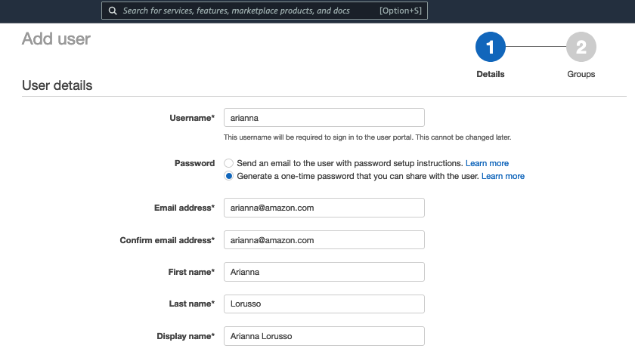Go to the Groups step label
Viewport: 635px width, 364px height.
(581, 74)
